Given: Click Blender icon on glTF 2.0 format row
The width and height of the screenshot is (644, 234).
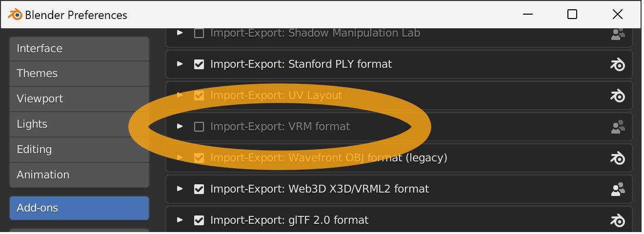Looking at the screenshot, I should point(618,220).
